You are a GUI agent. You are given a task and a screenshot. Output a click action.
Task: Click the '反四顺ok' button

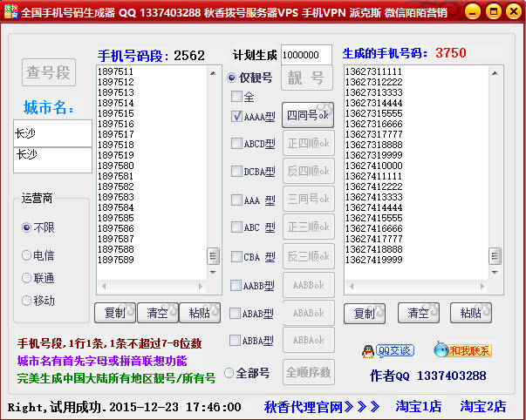tap(308, 171)
